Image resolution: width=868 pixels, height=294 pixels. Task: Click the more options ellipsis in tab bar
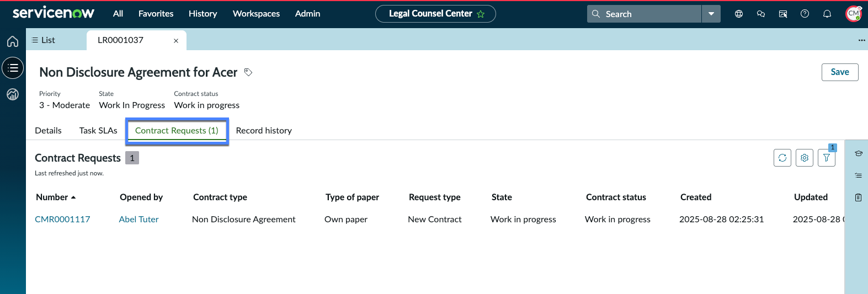click(x=861, y=40)
